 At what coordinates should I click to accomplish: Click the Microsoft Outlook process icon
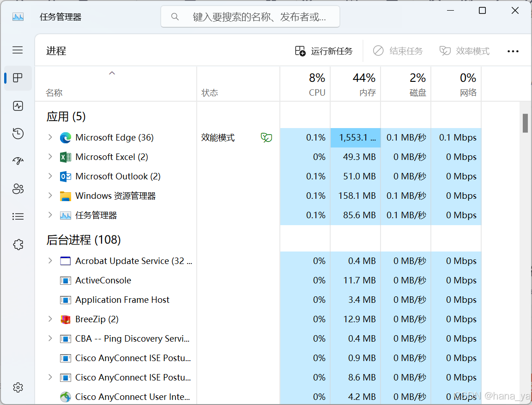point(65,176)
